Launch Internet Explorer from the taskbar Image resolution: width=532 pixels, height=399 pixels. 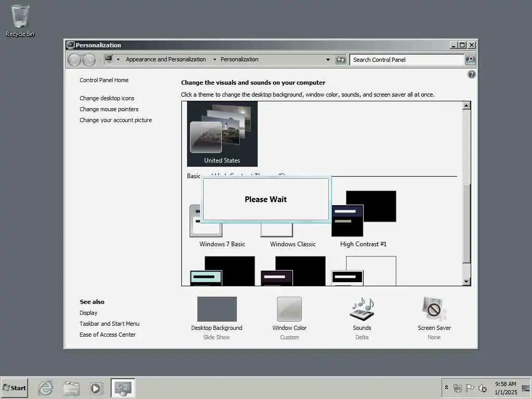[x=46, y=388]
